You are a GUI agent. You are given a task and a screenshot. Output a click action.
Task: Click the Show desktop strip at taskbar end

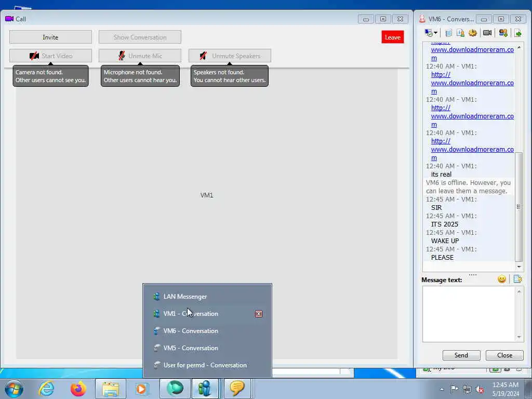(528, 389)
